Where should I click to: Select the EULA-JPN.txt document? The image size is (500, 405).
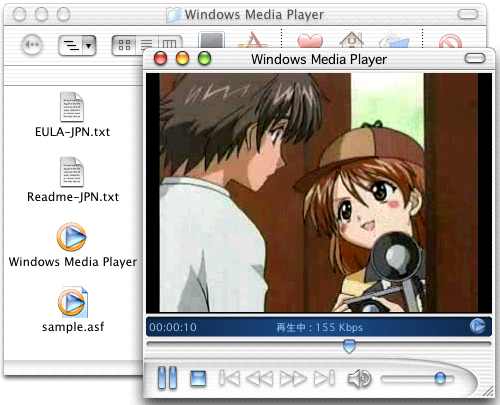click(x=72, y=107)
